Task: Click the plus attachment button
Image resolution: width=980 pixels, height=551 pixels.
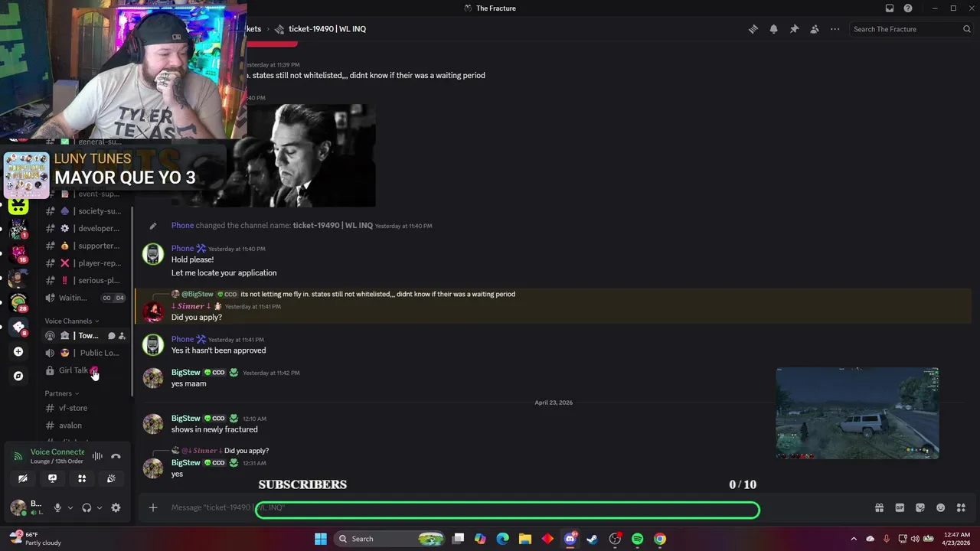Action: [153, 507]
